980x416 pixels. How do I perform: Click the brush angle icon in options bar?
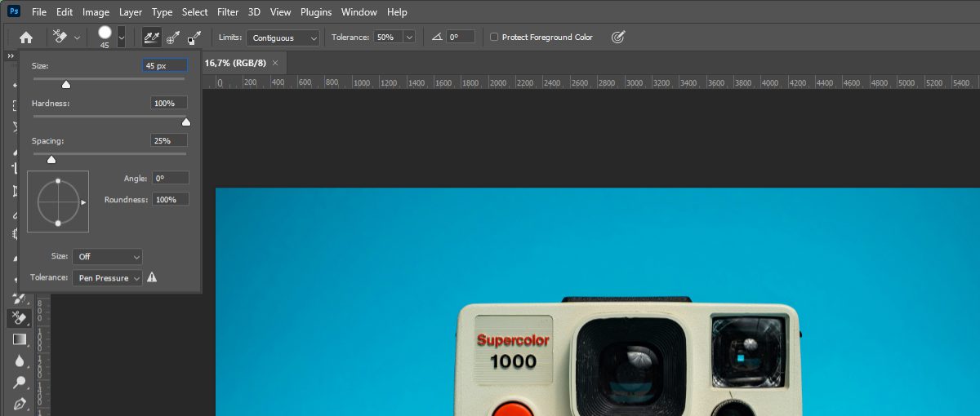click(437, 38)
